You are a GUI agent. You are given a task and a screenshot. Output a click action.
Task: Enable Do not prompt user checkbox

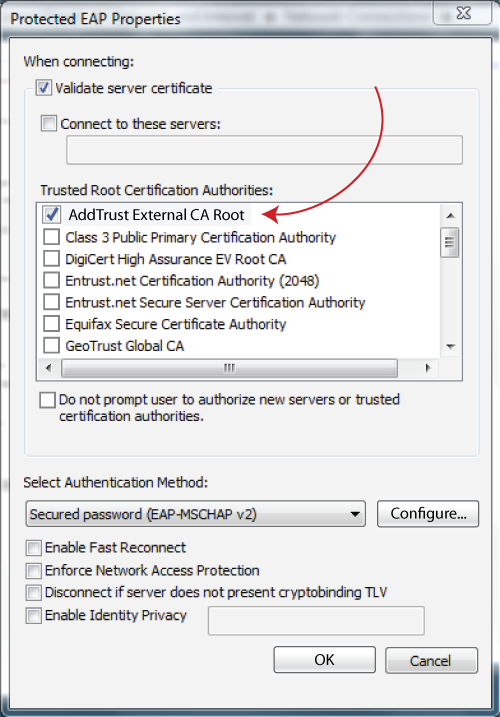48,400
